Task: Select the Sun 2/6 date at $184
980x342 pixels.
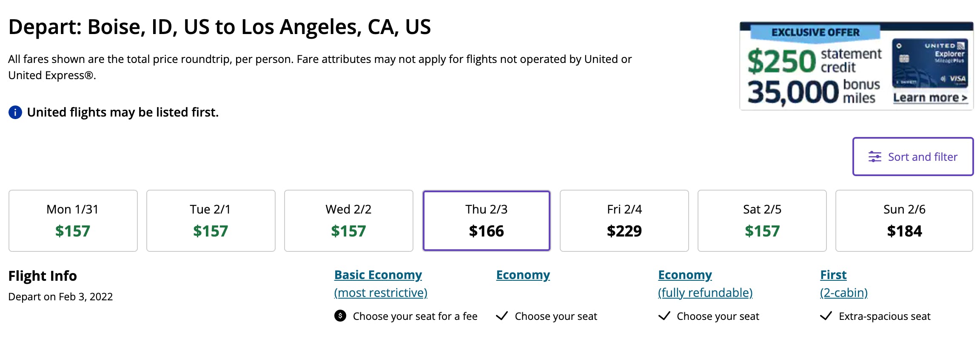Action: point(904,221)
